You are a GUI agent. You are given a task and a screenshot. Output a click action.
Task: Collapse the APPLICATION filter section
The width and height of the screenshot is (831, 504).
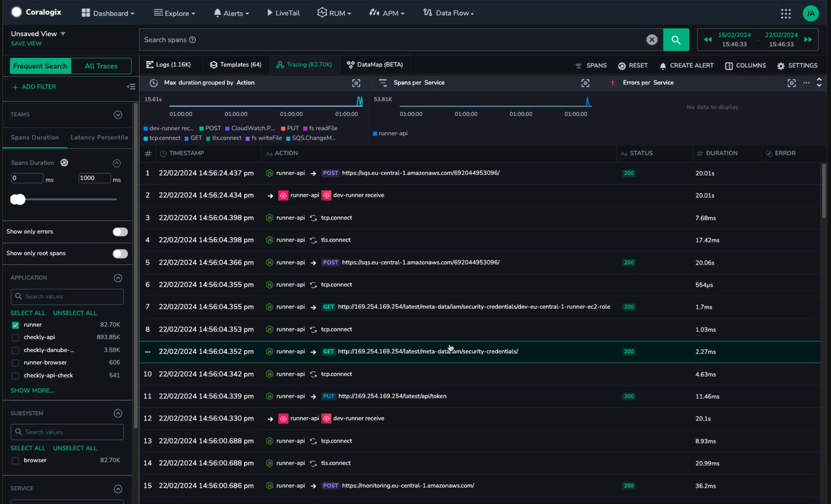(x=118, y=278)
